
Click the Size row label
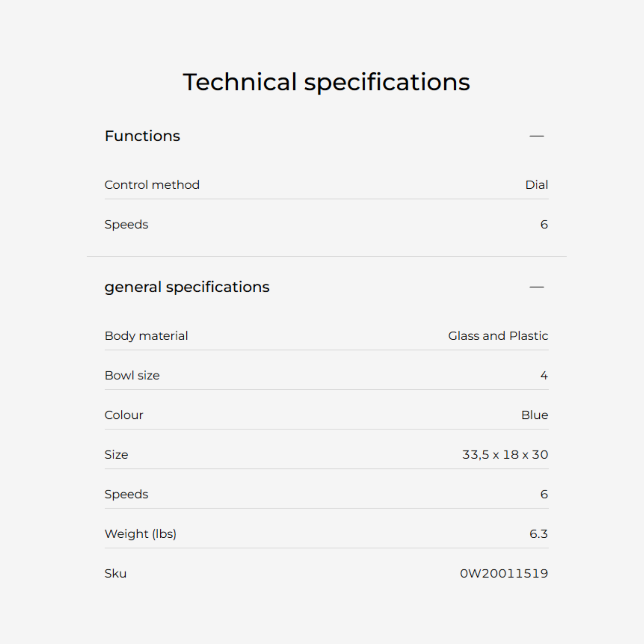116,455
